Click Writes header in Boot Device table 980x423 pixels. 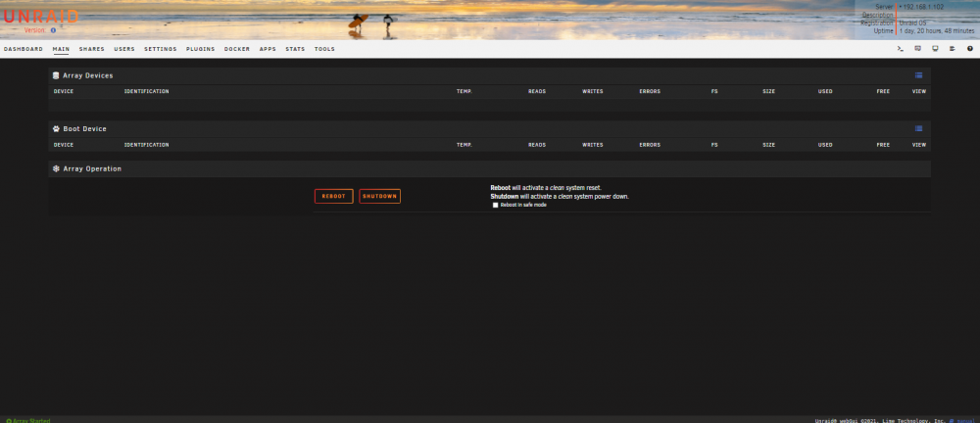pos(593,144)
